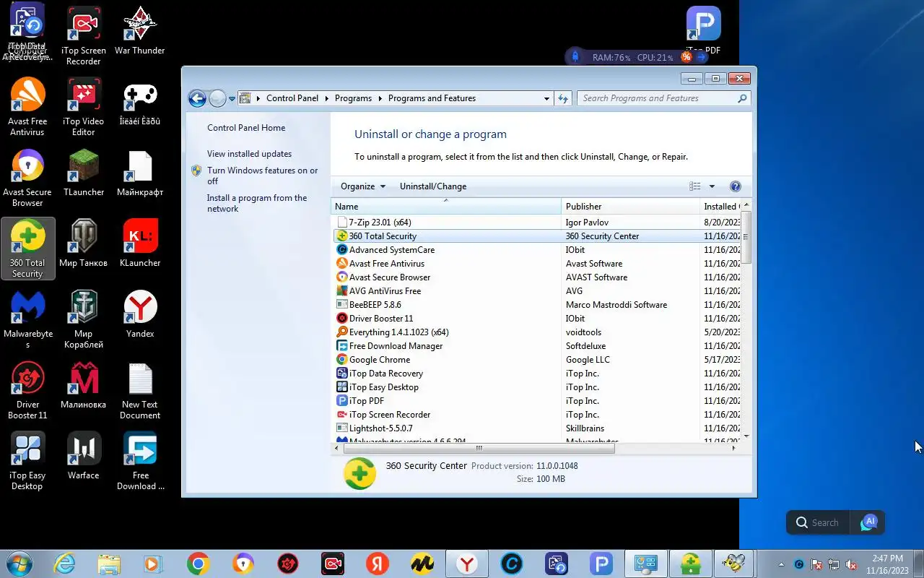
Task: Open War Thunder desktop icon
Action: (x=140, y=31)
